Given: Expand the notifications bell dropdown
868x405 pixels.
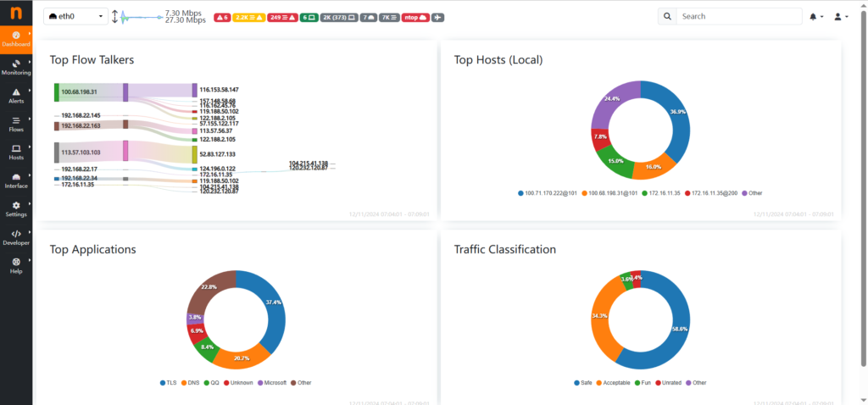Looking at the screenshot, I should (x=815, y=16).
